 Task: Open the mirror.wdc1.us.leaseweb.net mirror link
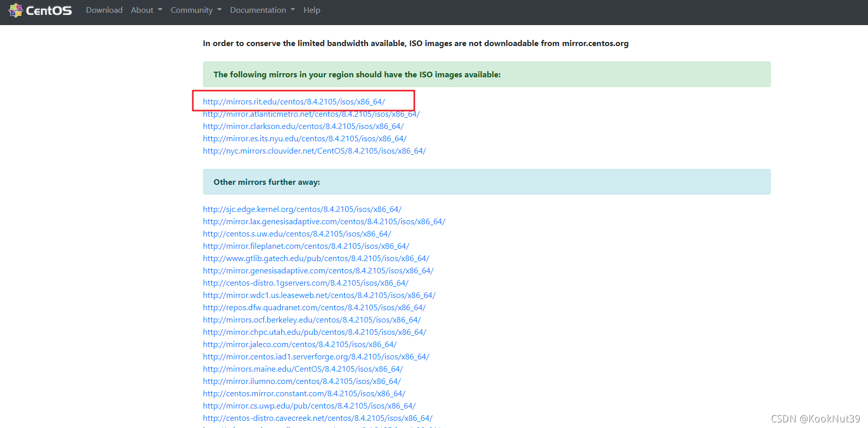[x=319, y=295]
